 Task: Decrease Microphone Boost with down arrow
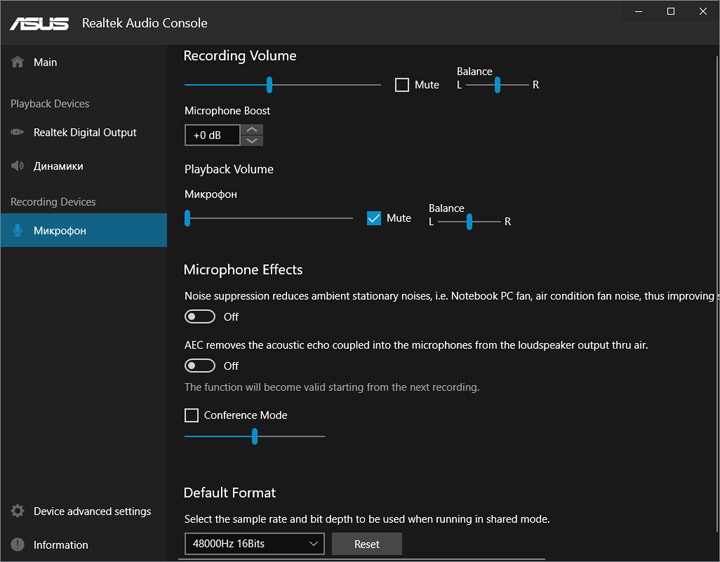click(x=253, y=141)
